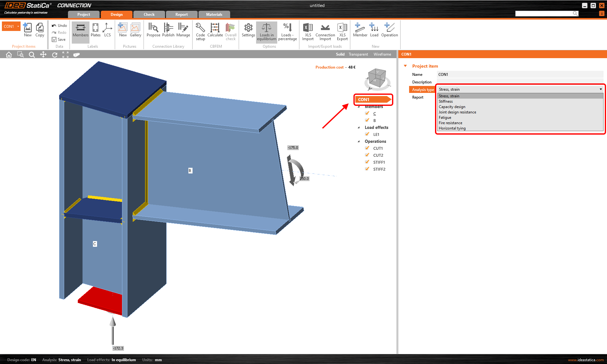Add a new Operation
This screenshot has width=607, height=364.
[x=389, y=31]
